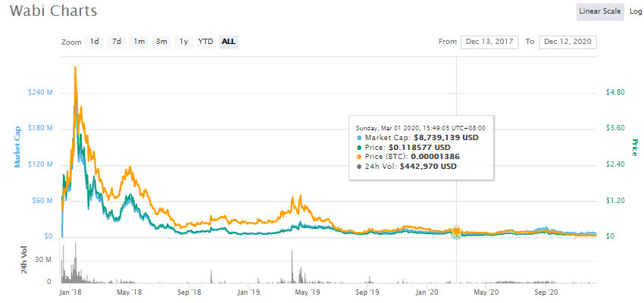Choose the YTD zoom option
The height and width of the screenshot is (303, 644).
pos(206,42)
